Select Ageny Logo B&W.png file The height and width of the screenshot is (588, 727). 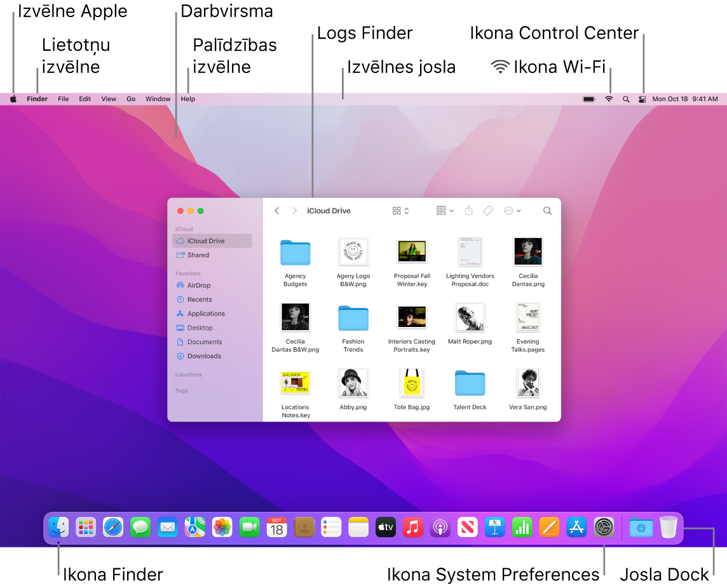coord(353,263)
